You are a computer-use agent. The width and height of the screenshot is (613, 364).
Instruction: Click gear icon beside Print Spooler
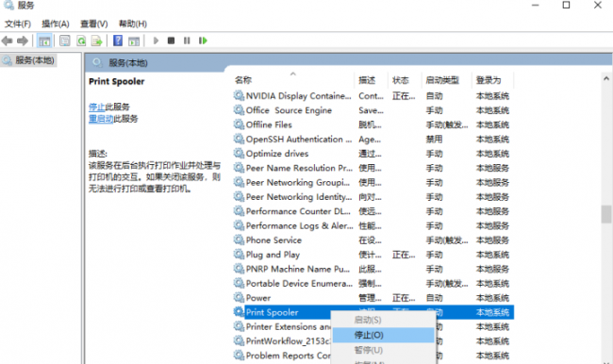(x=239, y=312)
